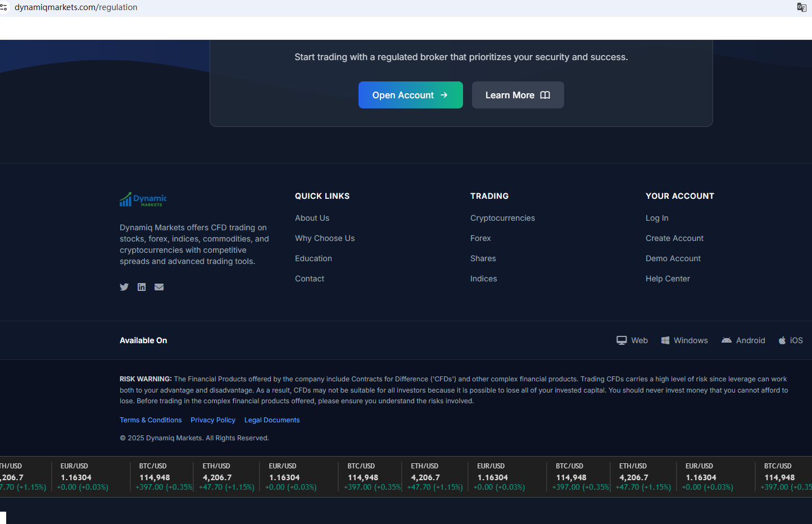Click the Twitter icon in footer
812x524 pixels.
124,287
